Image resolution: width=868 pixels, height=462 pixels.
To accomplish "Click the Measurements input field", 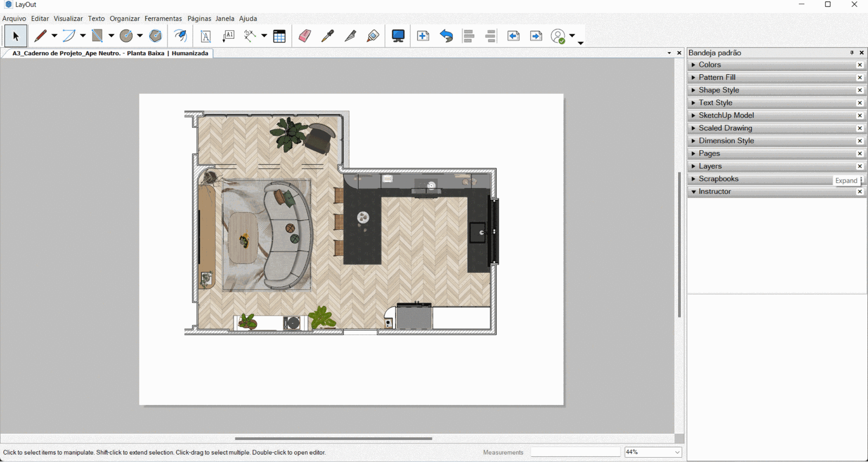I will (x=575, y=452).
